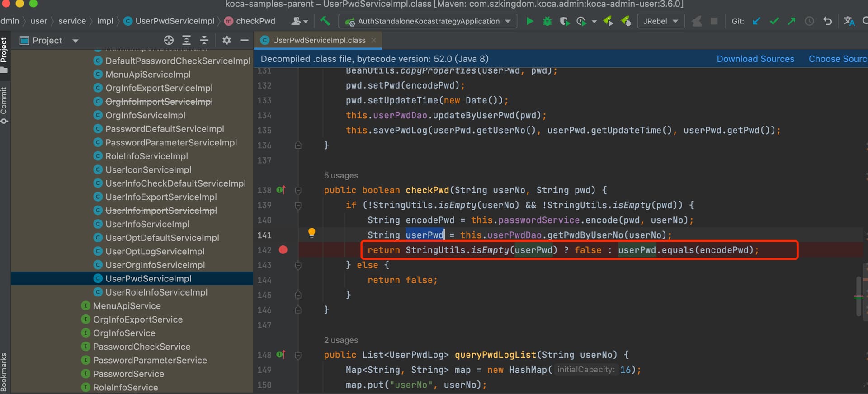Open the AuthStandaloneKocastrategyApplication run configuration dropdown
Viewport: 868px width, 394px height.
(x=428, y=21)
